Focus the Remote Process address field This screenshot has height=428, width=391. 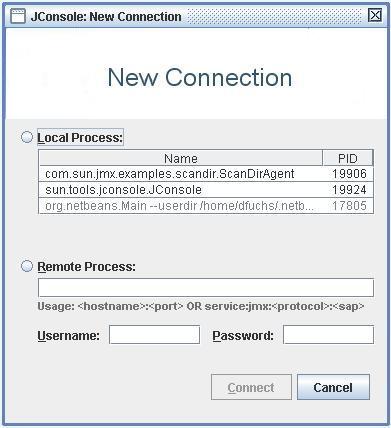point(206,287)
